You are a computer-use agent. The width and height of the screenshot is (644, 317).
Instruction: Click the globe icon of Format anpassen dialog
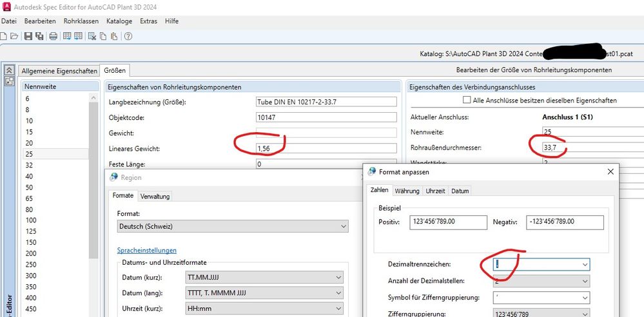[x=372, y=171]
